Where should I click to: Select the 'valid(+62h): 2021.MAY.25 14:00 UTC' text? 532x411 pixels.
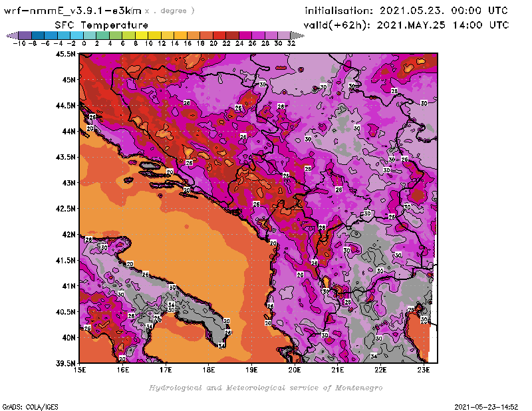tap(406, 25)
